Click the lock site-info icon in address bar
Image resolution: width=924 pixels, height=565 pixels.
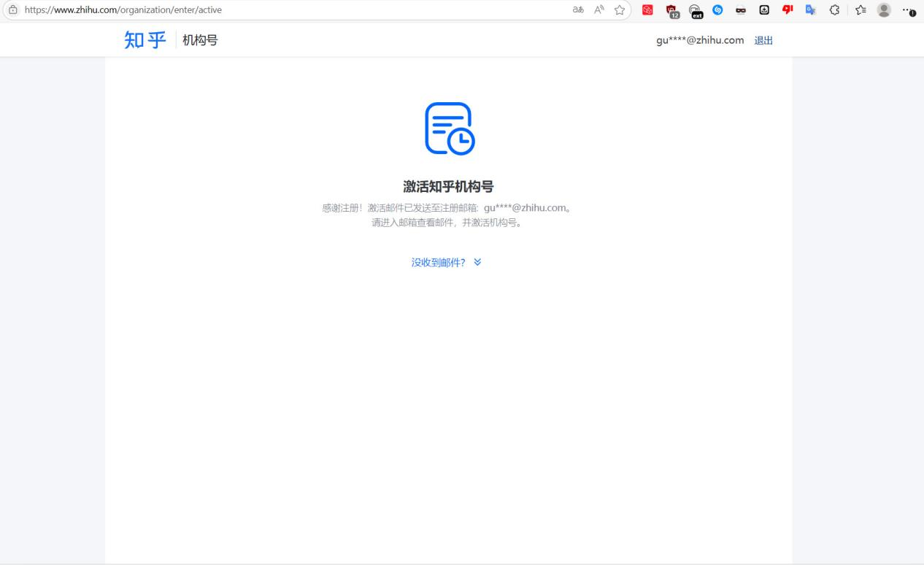[x=12, y=10]
